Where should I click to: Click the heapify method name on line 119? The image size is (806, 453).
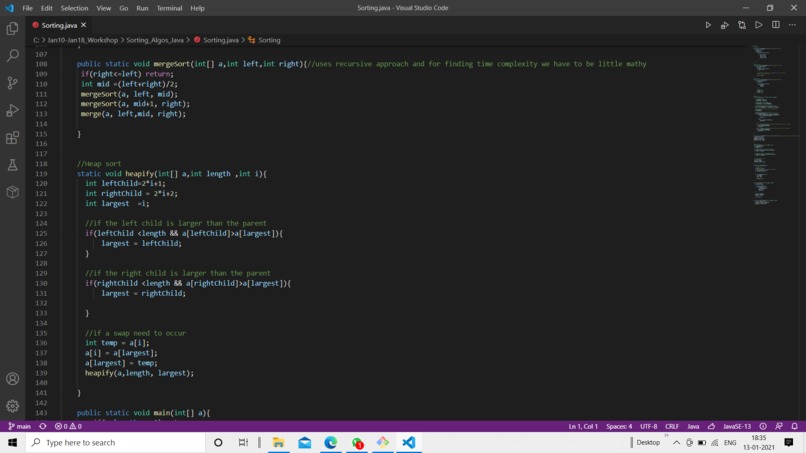139,174
